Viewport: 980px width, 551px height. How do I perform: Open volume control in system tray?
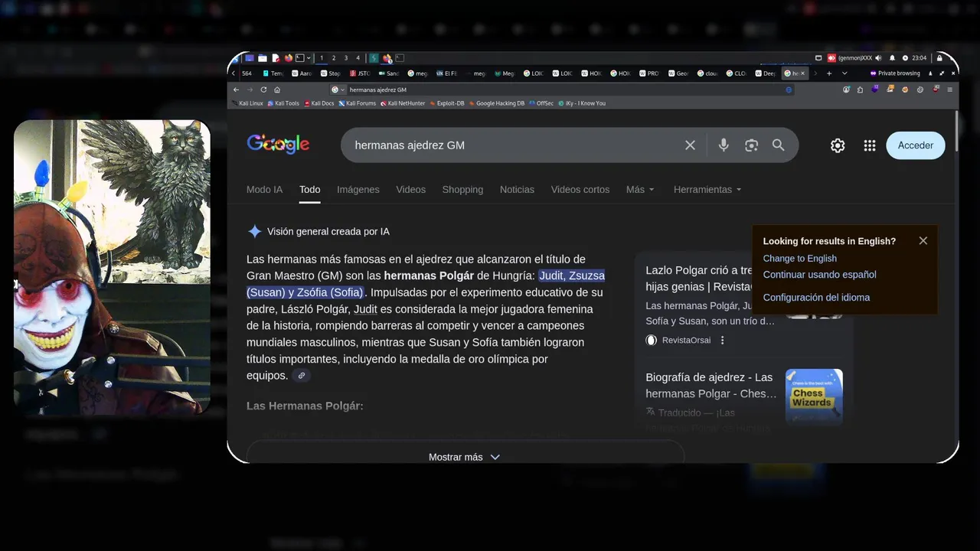point(878,58)
